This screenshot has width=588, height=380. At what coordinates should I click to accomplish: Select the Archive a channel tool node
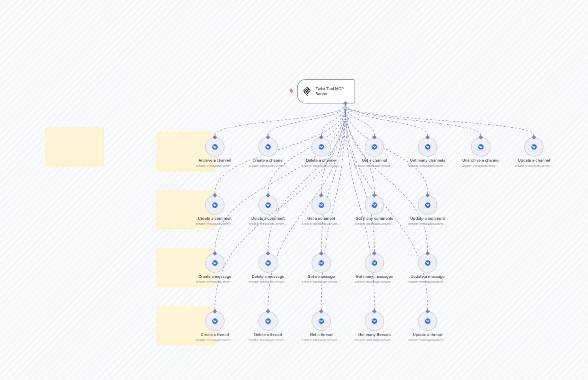coord(215,147)
